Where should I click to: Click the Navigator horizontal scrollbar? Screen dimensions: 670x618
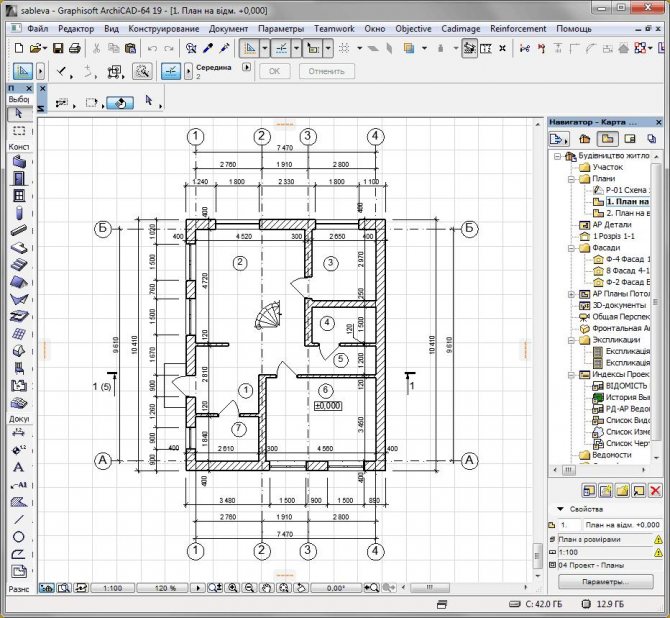600,468
